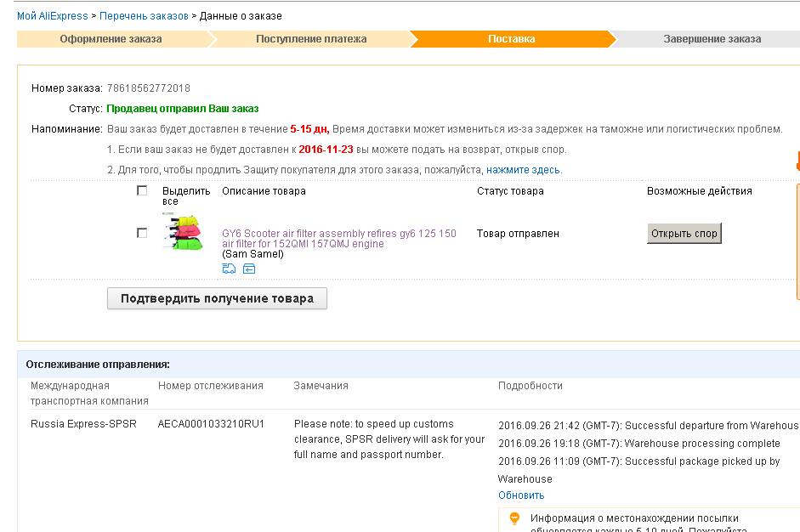Open the air filter product thumbnail
This screenshot has width=800, height=532.
point(184,230)
